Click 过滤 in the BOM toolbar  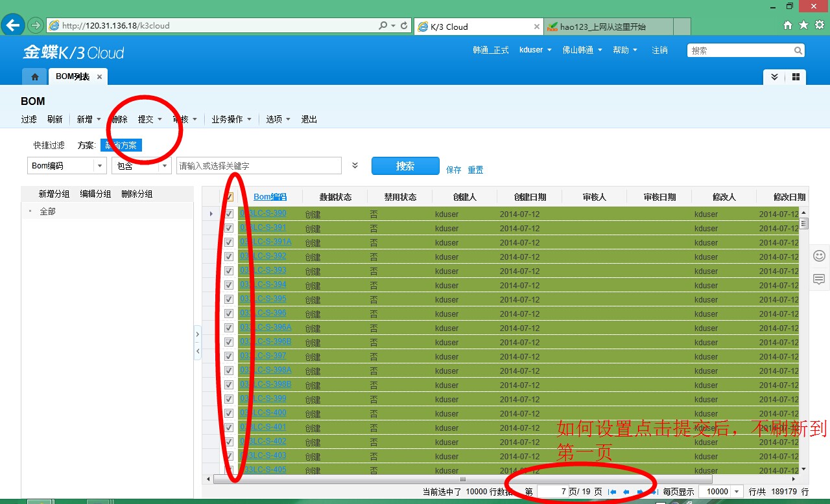pyautogui.click(x=29, y=119)
